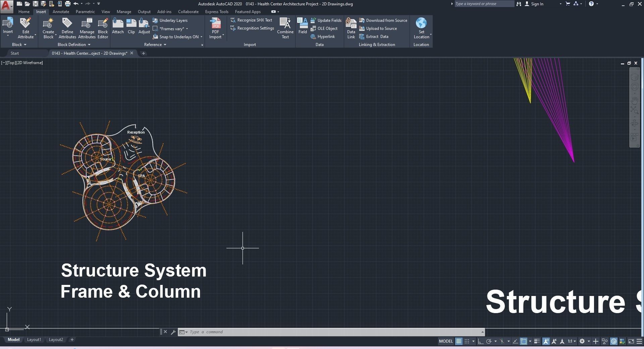Viewport: 644px width, 349px height.
Task: Click the Insert block tool
Action: click(x=8, y=27)
